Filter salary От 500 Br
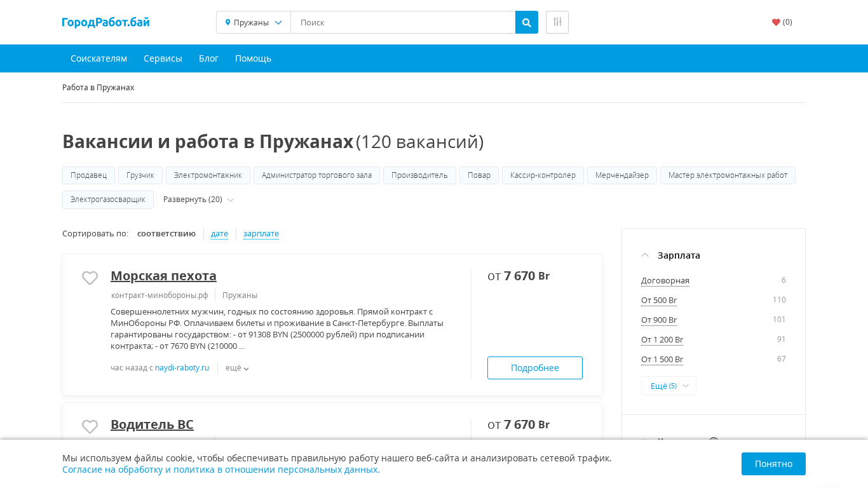The height and width of the screenshot is (488, 868). pos(659,301)
